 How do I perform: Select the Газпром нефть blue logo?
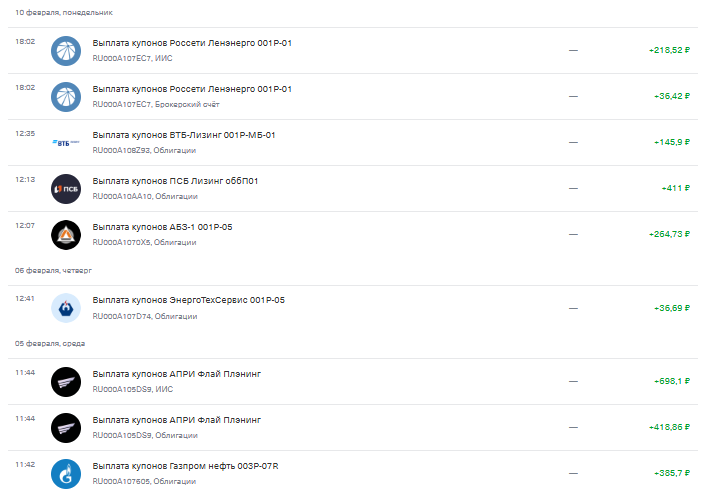pos(66,474)
